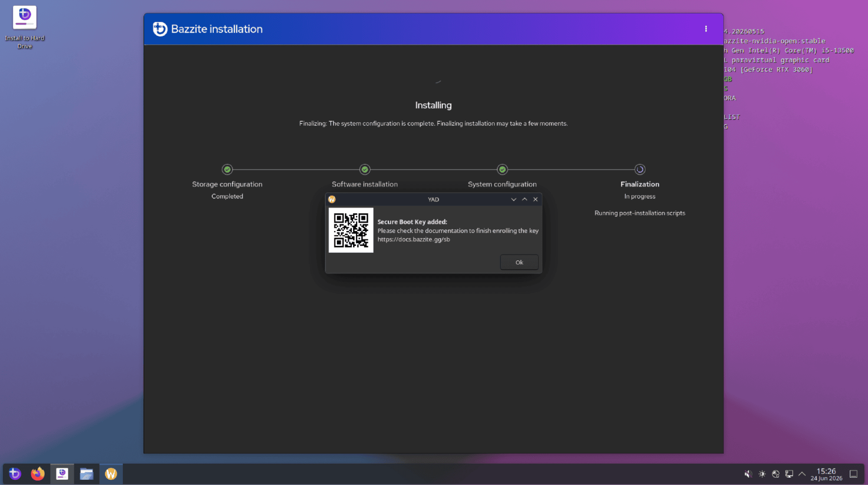The width and height of the screenshot is (868, 485).
Task: Open the Install to Hard Drive desktop icon
Action: click(24, 27)
